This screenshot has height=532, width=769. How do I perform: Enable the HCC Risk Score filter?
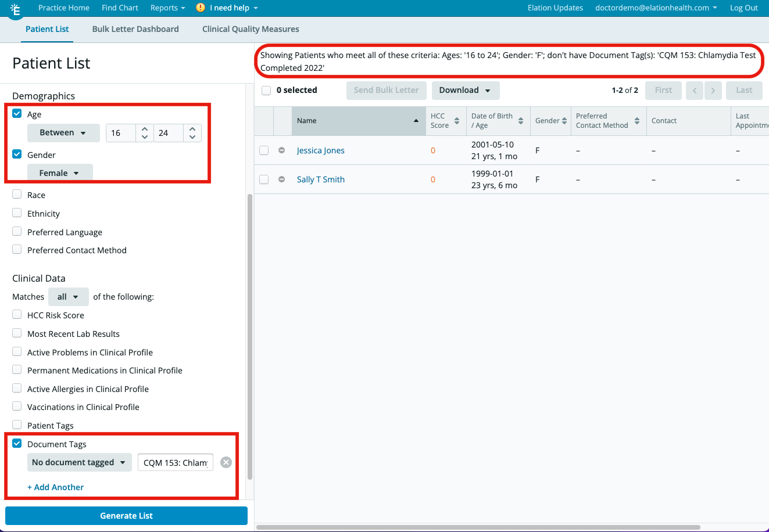click(x=17, y=315)
